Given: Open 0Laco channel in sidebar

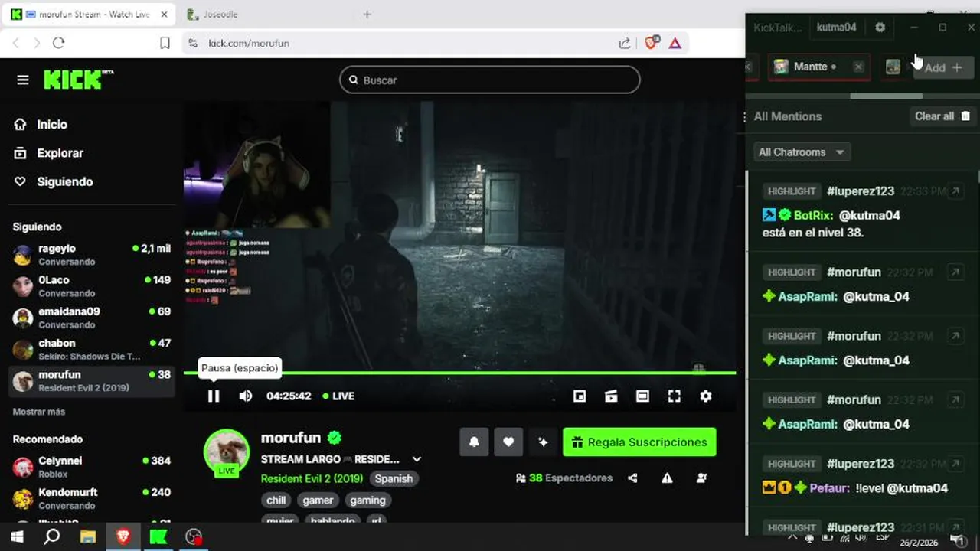Looking at the screenshot, I should pyautogui.click(x=92, y=286).
